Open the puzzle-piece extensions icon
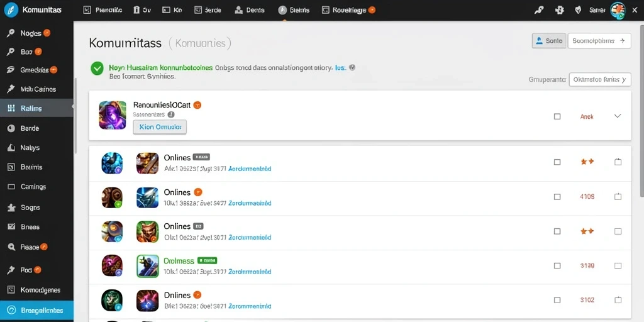Screen dimensions: 644x322 pos(559,10)
